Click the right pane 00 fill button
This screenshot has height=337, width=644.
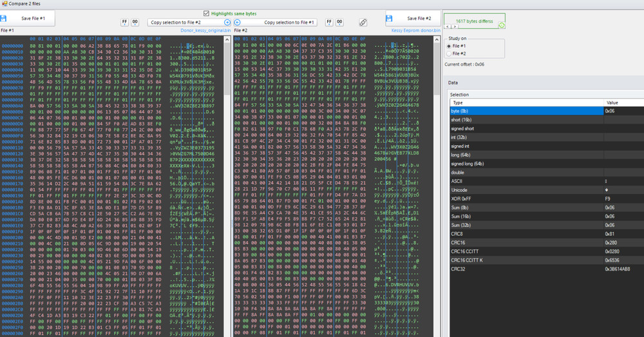pyautogui.click(x=340, y=22)
